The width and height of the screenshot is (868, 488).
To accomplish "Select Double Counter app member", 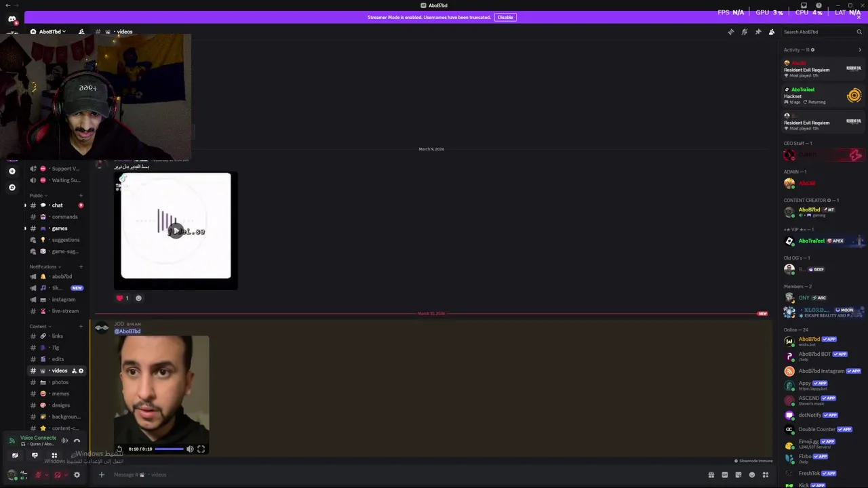I will (x=823, y=429).
